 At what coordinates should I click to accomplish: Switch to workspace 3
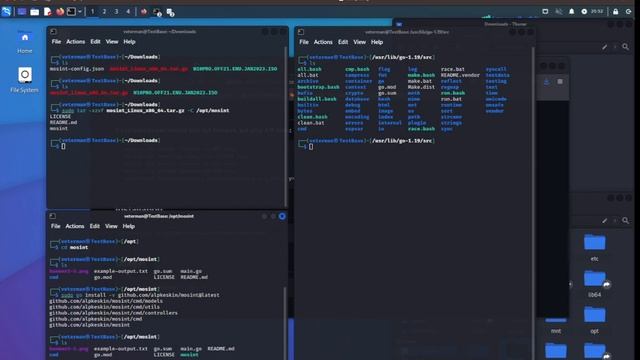[x=116, y=12]
